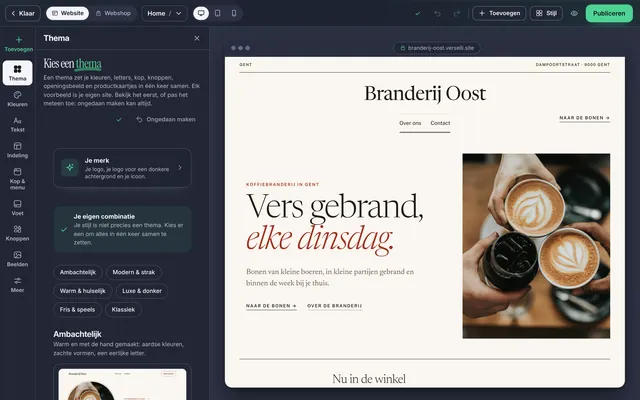Screen dimensions: 640x400
Task: Switch to tablet preview mode
Action: pos(218,13)
